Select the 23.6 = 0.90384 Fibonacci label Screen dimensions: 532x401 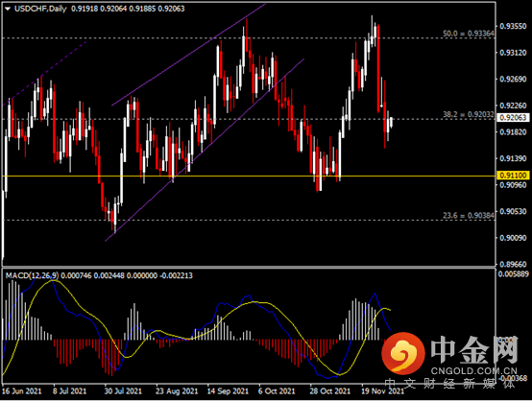pyautogui.click(x=469, y=215)
